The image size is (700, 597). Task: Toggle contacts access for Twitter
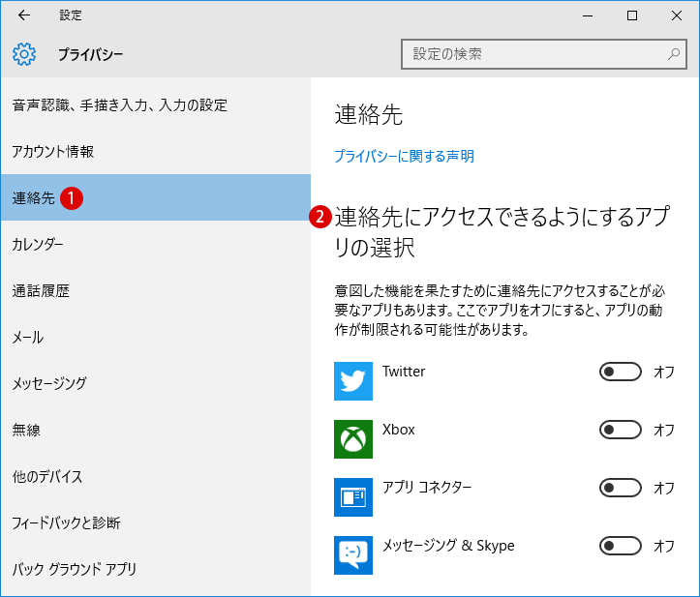[x=620, y=372]
